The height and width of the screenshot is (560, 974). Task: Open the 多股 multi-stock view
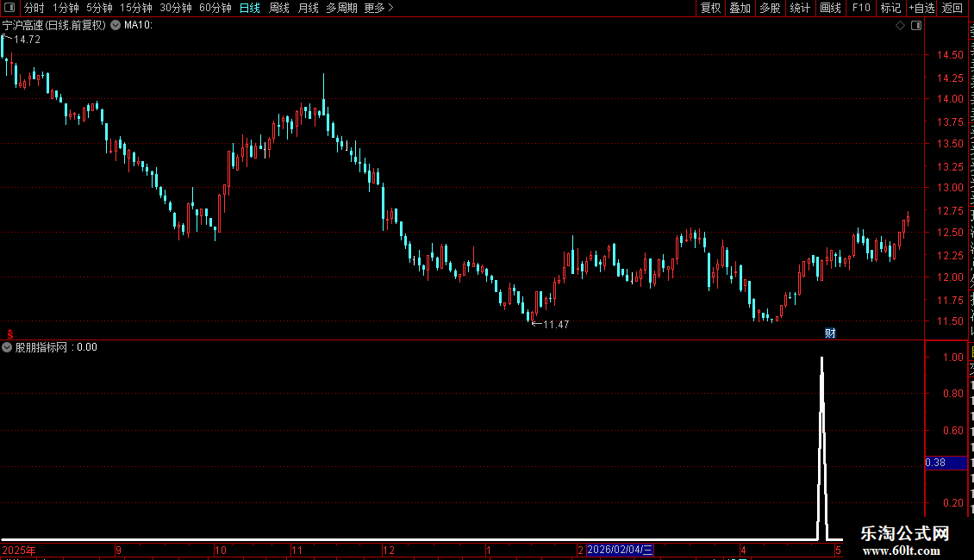[x=770, y=8]
